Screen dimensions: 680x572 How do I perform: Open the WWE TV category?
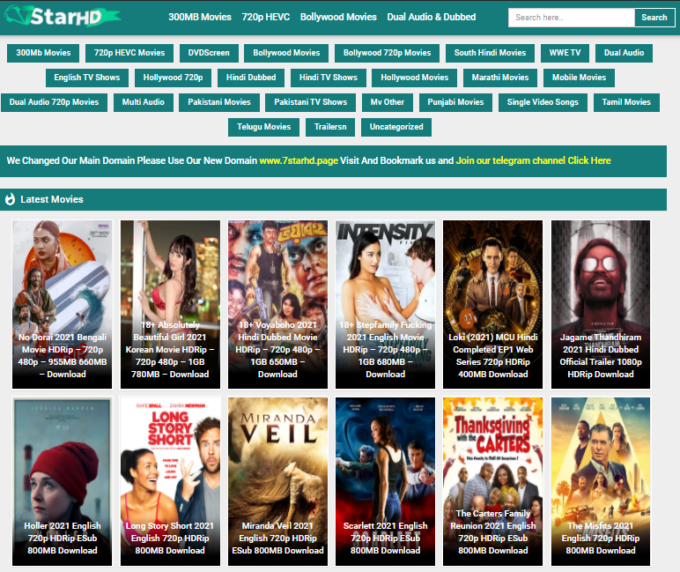tap(565, 53)
